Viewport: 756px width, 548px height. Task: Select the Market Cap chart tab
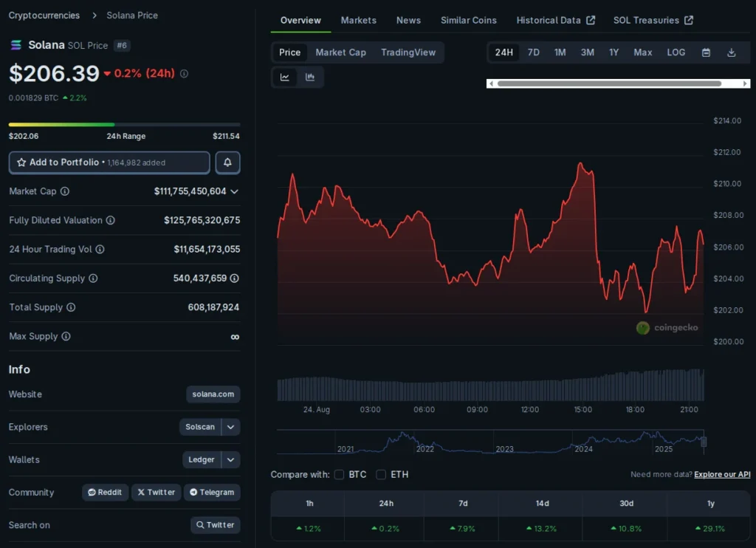click(341, 52)
